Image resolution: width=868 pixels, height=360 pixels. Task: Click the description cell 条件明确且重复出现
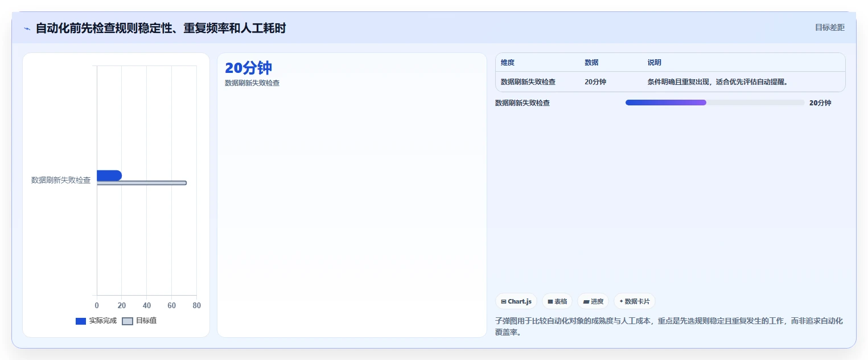[718, 82]
